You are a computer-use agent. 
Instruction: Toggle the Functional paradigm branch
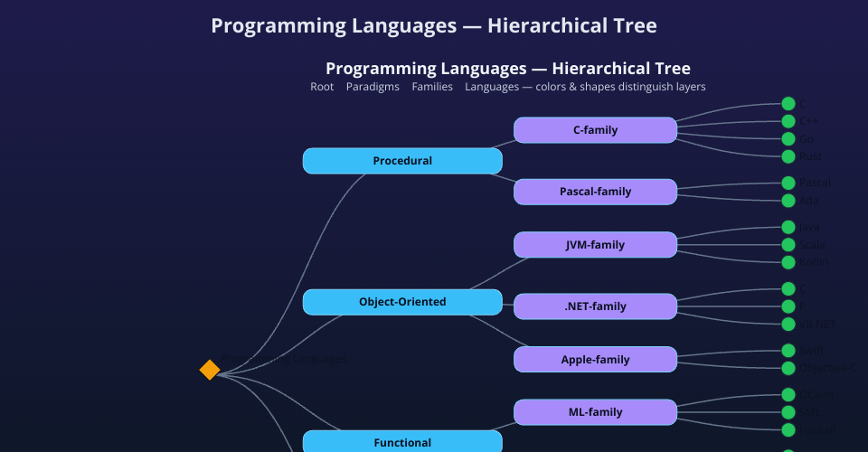pos(402,442)
